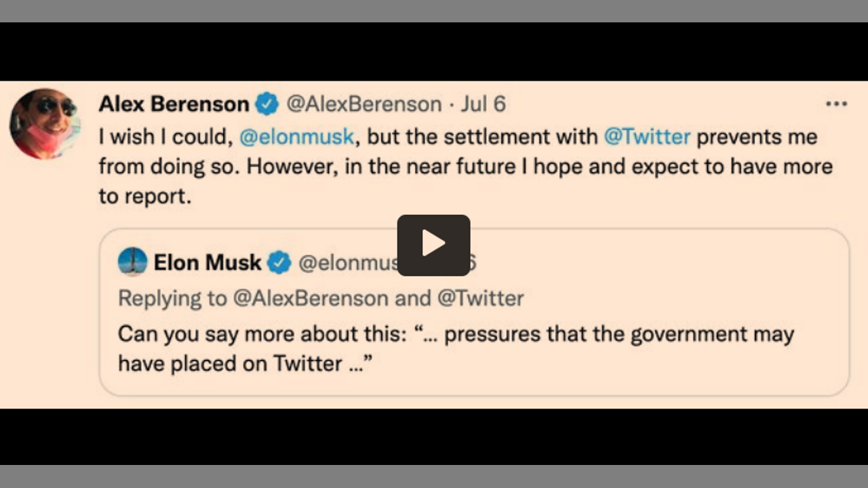868x488 pixels.
Task: Click Alex Berenson's blue verified badge
Action: (x=267, y=104)
